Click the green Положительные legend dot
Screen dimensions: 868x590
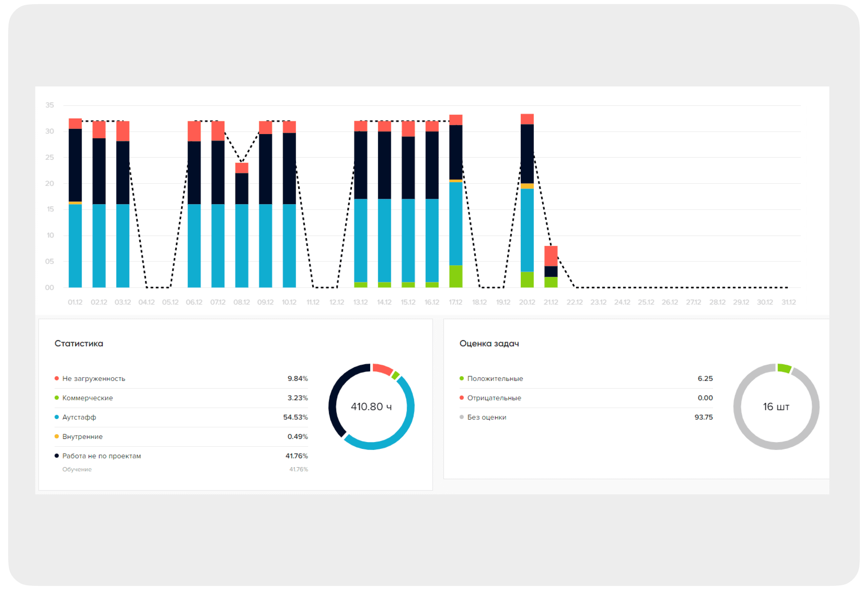click(462, 379)
